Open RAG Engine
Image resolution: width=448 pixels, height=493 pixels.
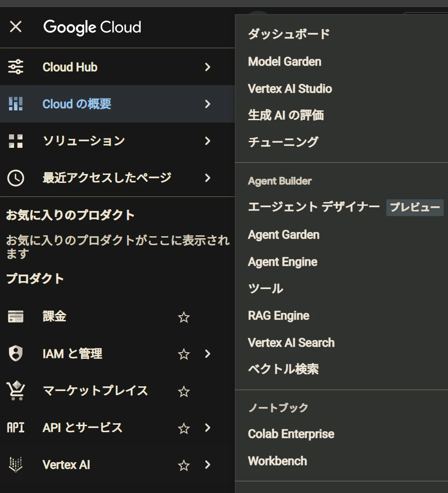279,316
